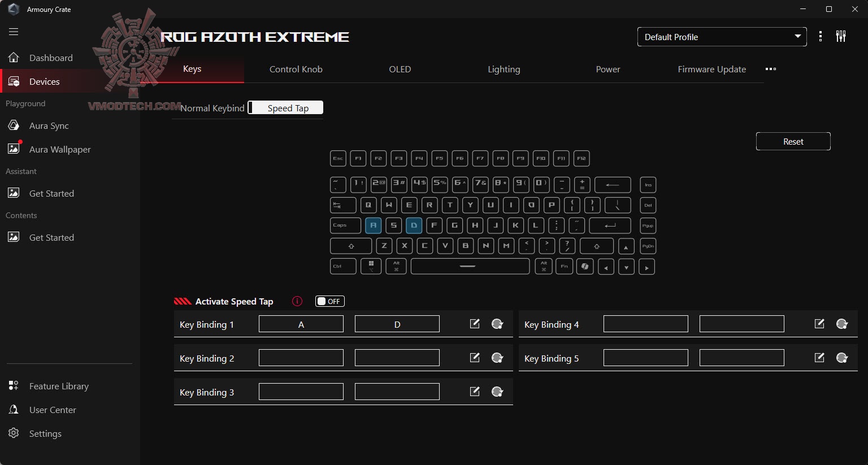Screen dimensions: 868x465
Task: Click the Key Binding 1 field showing D
Action: tap(397, 324)
